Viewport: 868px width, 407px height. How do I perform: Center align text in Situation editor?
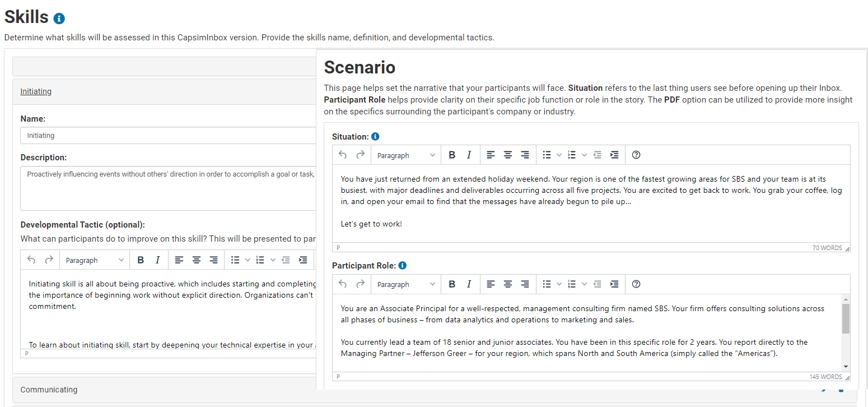[x=507, y=155]
